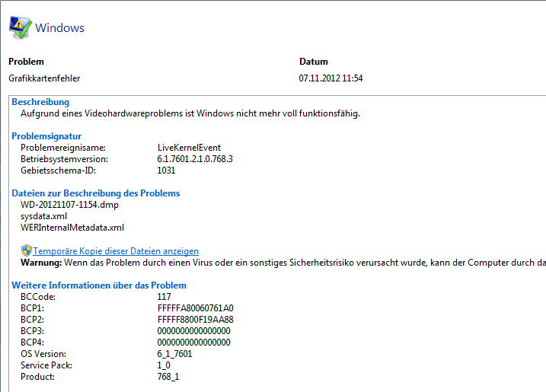Image resolution: width=546 pixels, height=392 pixels.
Task: Click the Videohardwareproblem description sentence
Action: tap(190, 113)
